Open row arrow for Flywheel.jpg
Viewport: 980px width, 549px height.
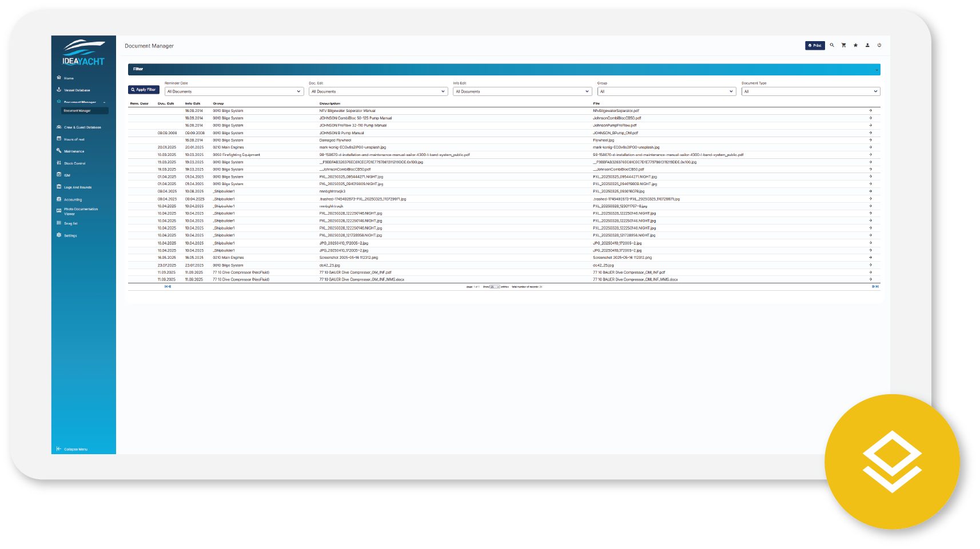click(x=870, y=140)
